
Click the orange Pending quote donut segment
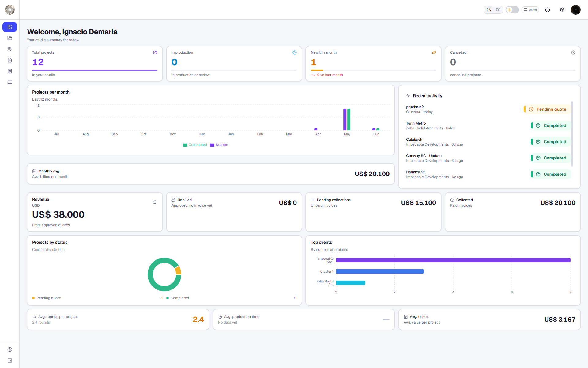click(x=178, y=270)
